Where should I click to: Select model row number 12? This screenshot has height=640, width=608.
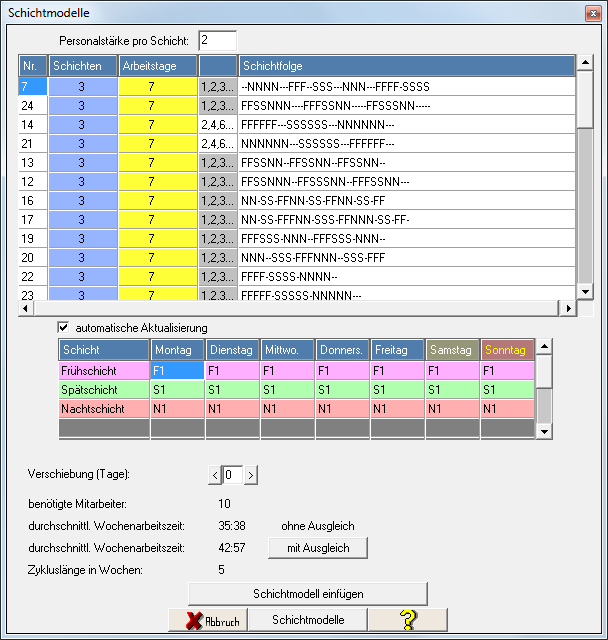point(33,182)
